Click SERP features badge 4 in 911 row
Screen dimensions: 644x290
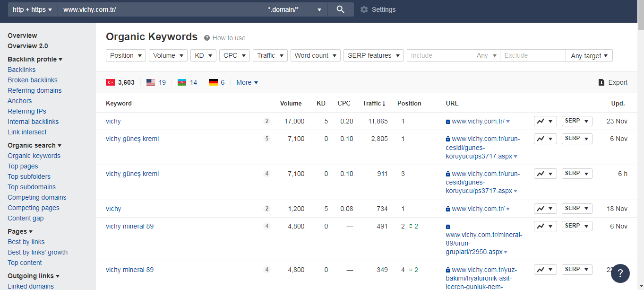point(266,174)
